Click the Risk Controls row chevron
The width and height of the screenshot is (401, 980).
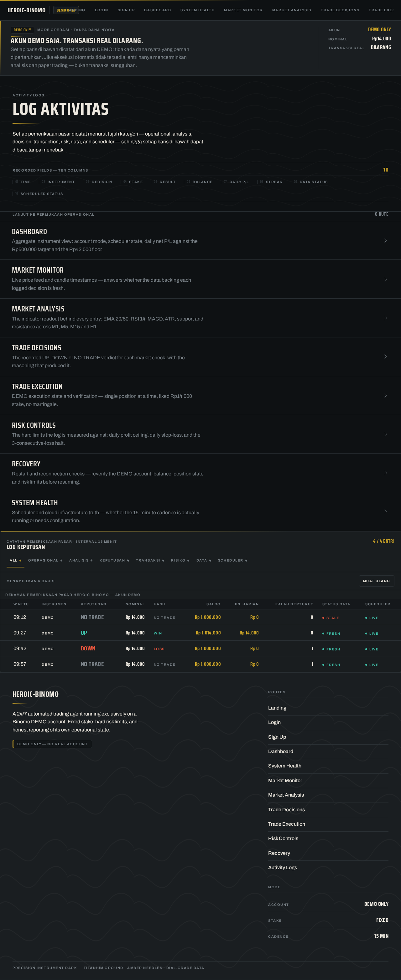pyautogui.click(x=385, y=434)
